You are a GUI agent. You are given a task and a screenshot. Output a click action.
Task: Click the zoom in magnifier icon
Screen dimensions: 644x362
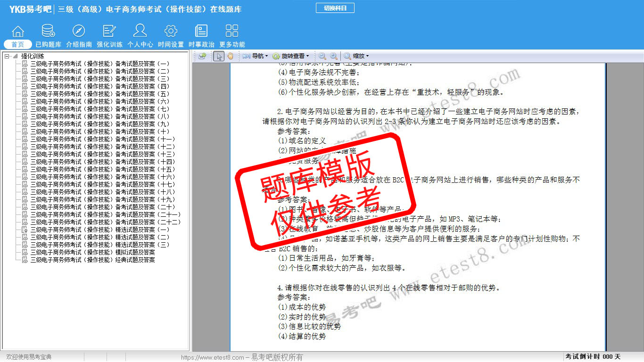click(x=333, y=56)
